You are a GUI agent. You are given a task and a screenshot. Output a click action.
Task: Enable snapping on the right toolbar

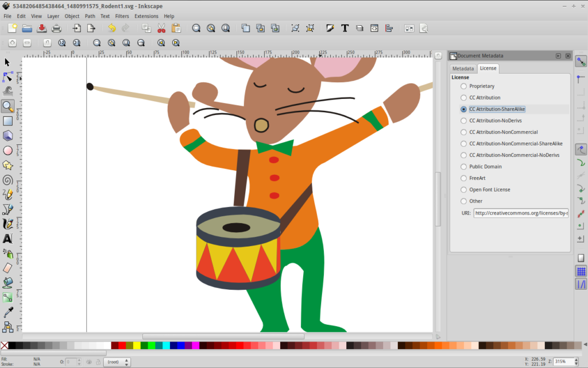[580, 60]
